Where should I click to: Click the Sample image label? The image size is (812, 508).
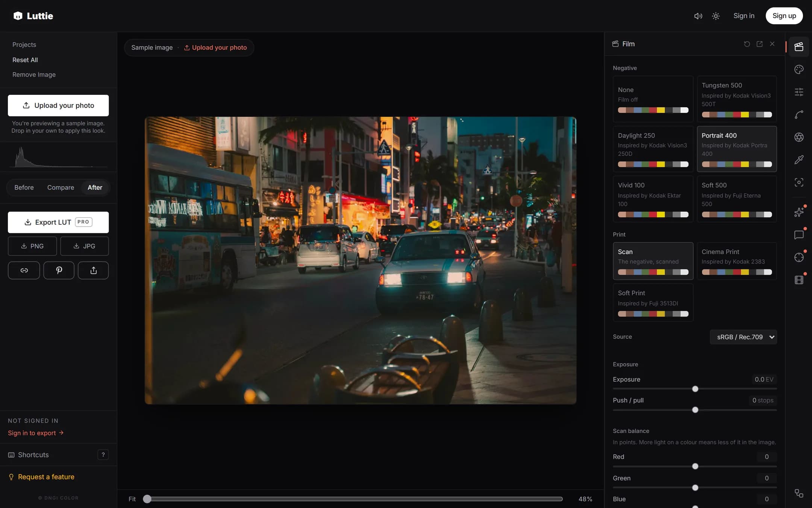pyautogui.click(x=152, y=48)
